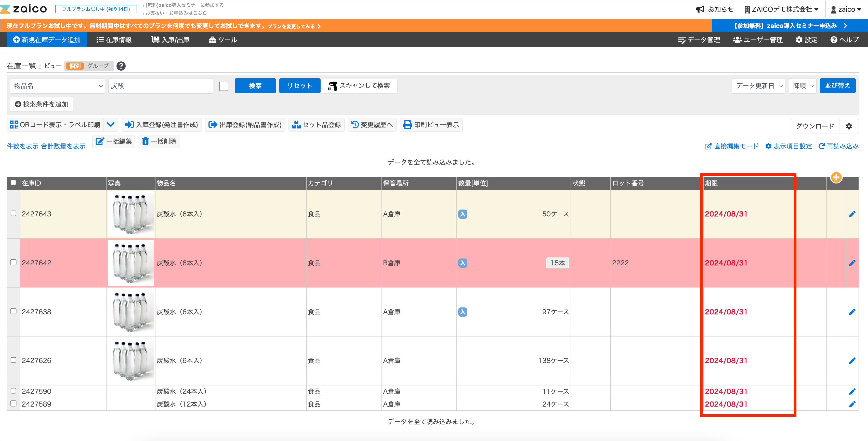Enable the checkbox beside the search keyword field

point(223,86)
